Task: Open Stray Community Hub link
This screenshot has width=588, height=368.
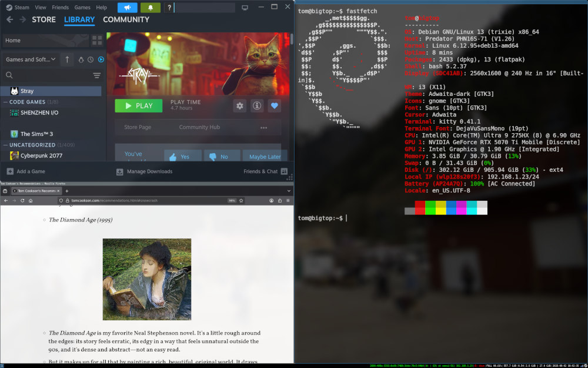Action: coord(199,127)
